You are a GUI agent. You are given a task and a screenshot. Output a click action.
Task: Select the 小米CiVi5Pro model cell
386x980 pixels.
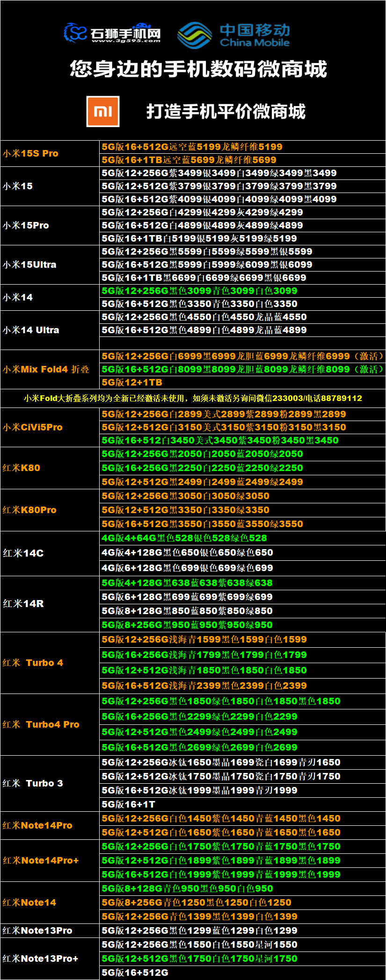click(50, 427)
